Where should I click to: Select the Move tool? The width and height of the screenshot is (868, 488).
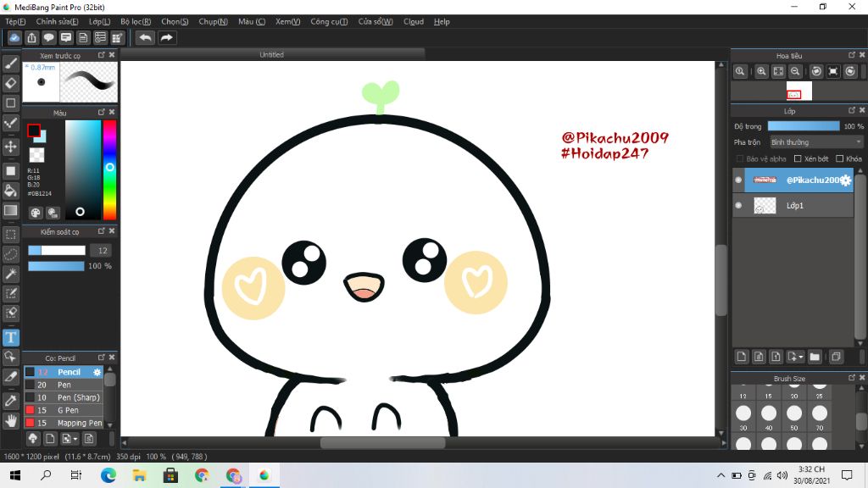(x=10, y=147)
